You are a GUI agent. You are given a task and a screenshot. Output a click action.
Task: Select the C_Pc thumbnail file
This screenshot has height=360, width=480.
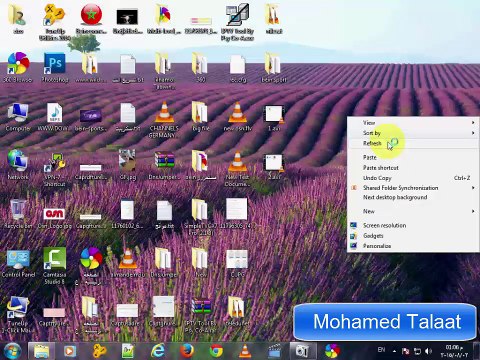[x=237, y=263]
